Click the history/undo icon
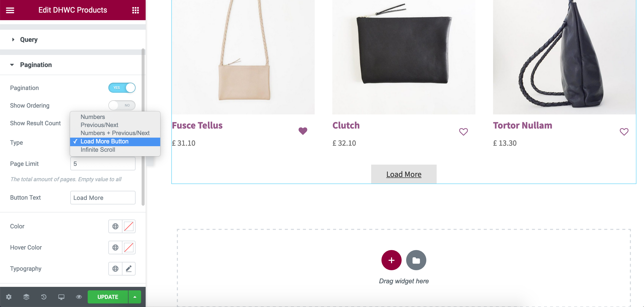This screenshot has width=644, height=307. tap(44, 297)
